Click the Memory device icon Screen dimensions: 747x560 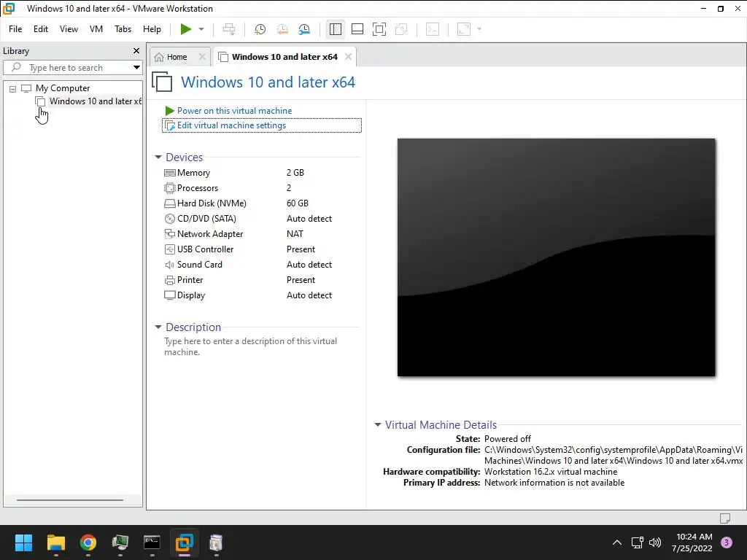click(169, 173)
